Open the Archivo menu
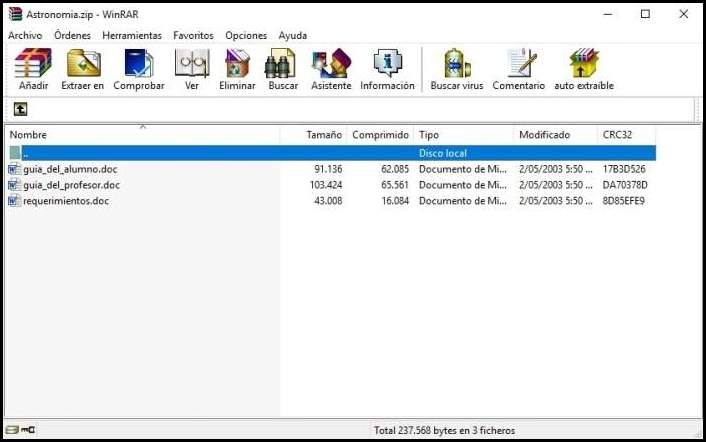 25,35
